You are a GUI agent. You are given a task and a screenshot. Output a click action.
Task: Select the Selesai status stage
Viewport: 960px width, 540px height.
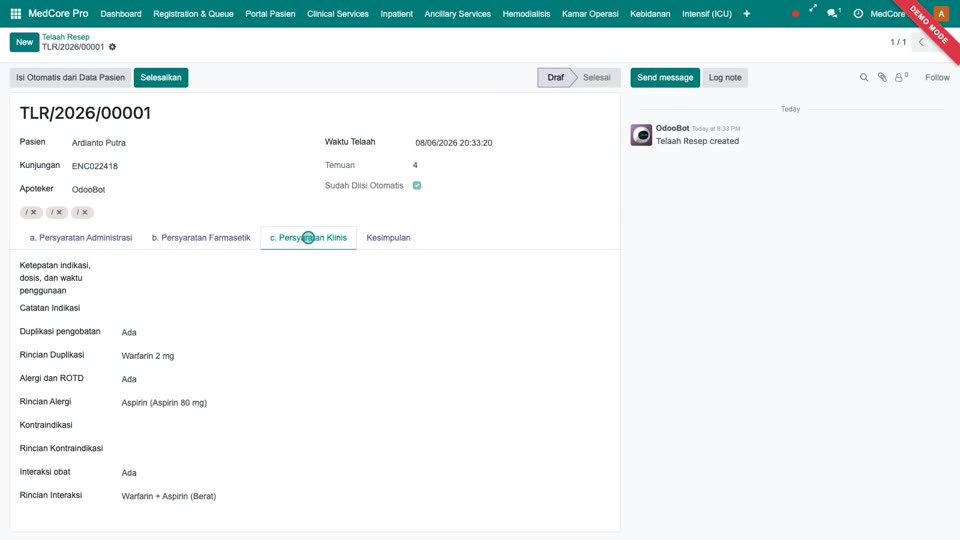597,78
